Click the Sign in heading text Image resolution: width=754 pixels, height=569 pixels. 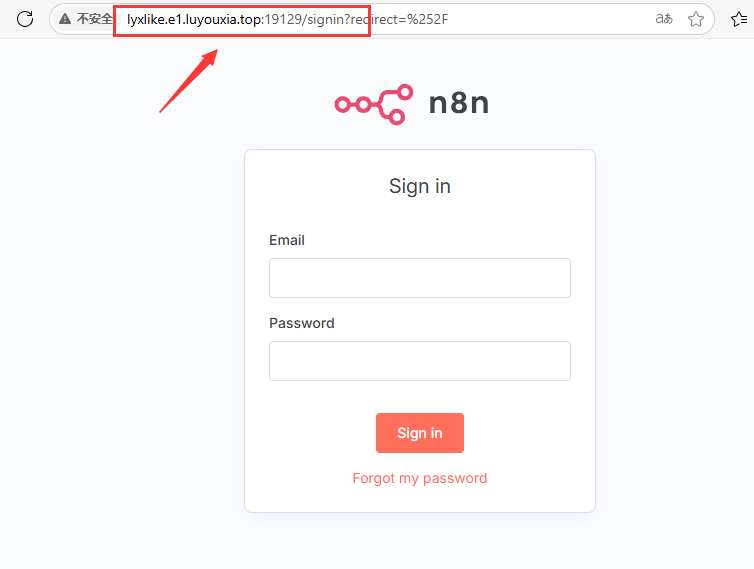click(x=420, y=186)
